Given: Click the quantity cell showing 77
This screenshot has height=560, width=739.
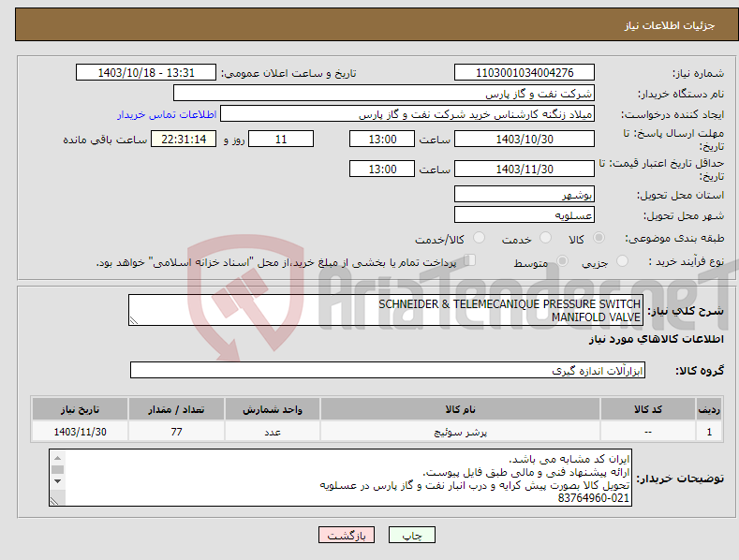Looking at the screenshot, I should [176, 432].
